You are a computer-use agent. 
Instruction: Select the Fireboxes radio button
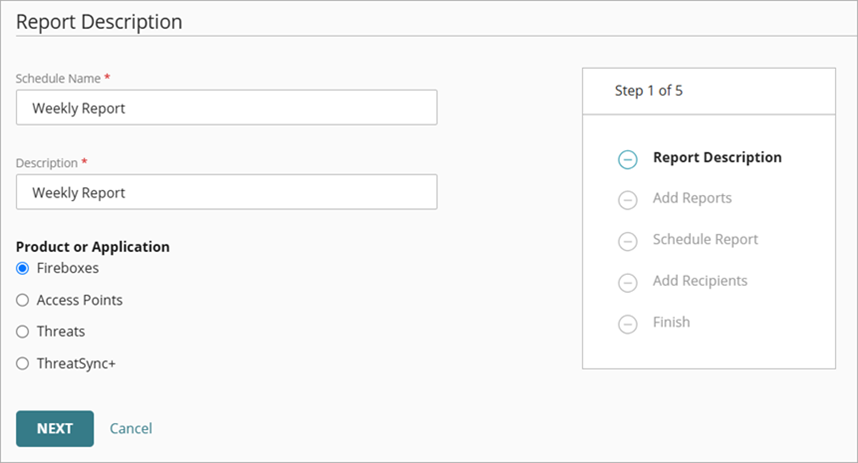(23, 268)
